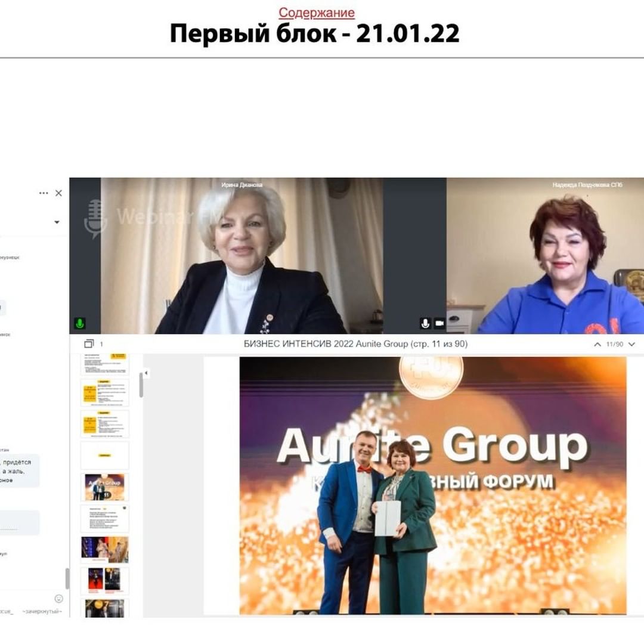Select the dark thumbnail with number 7
644x644 pixels.
pos(105,608)
